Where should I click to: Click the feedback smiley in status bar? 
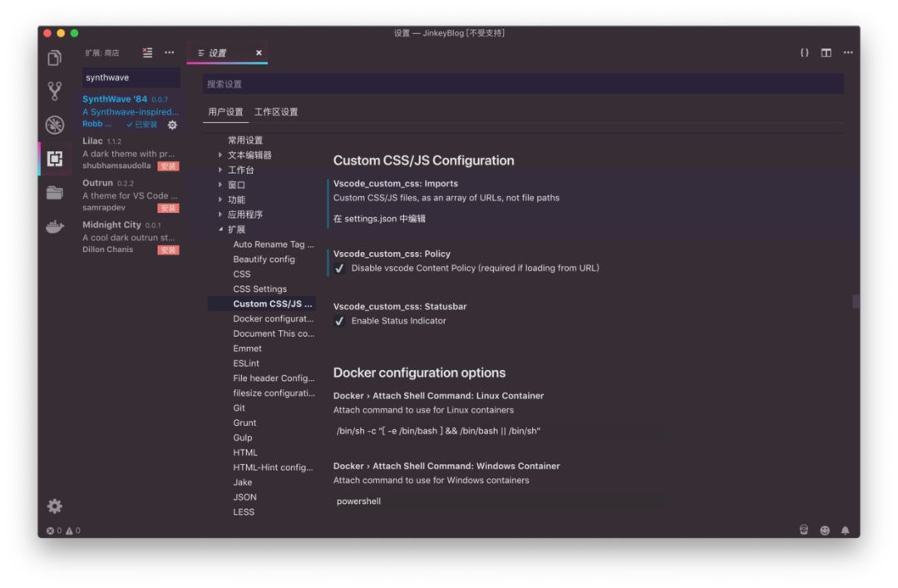point(825,531)
